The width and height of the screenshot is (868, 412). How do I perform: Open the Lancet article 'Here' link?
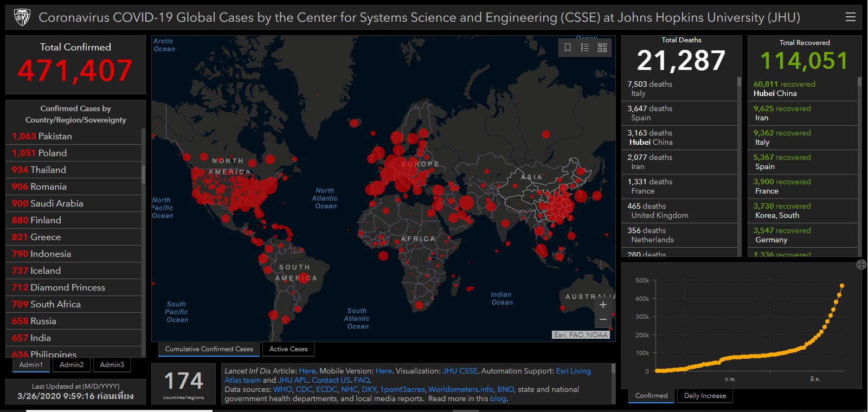[307, 371]
